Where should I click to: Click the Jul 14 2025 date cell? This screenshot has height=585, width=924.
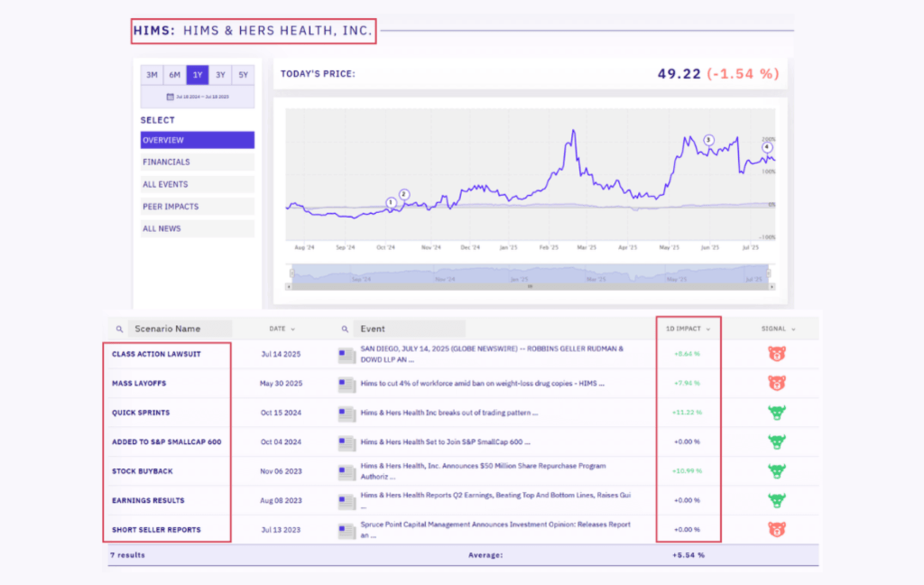(282, 355)
